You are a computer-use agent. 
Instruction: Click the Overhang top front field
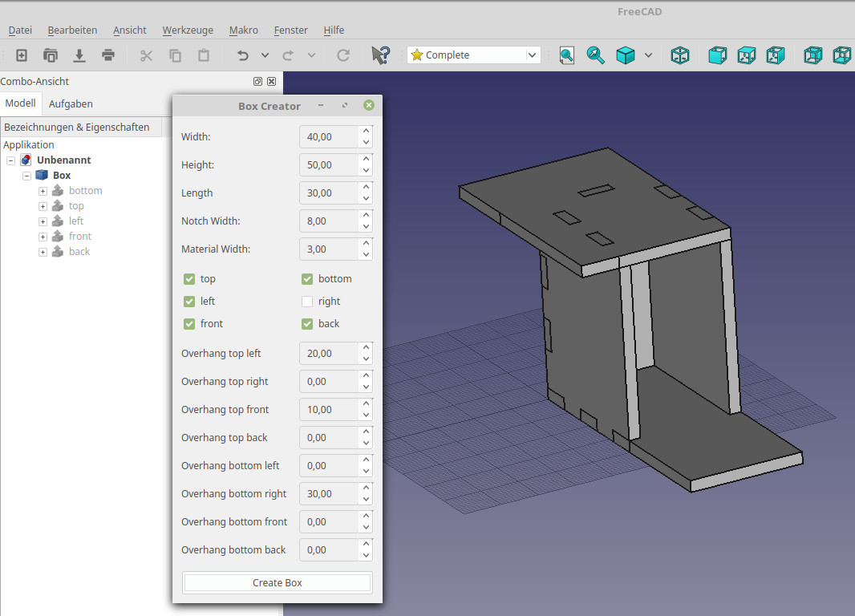329,409
